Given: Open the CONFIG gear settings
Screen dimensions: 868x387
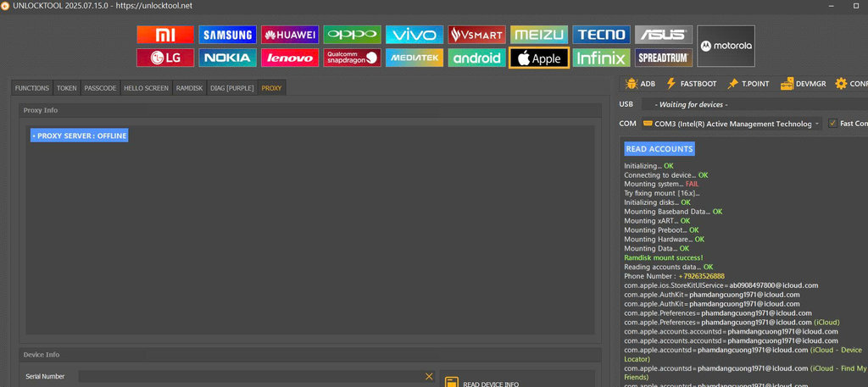Looking at the screenshot, I should 851,84.
